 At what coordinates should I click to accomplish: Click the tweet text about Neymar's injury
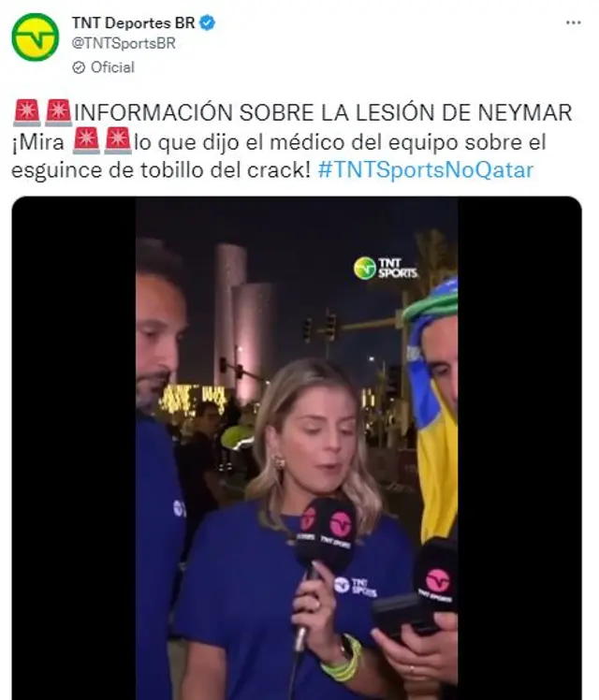pyautogui.click(x=292, y=141)
